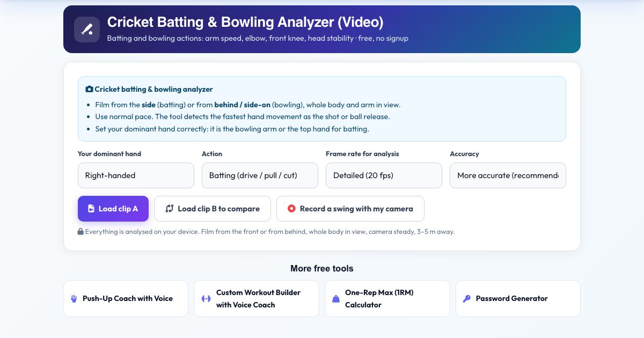Click the Cricket Batting & Bowling Analyzer title
Image resolution: width=644 pixels, height=338 pixels.
(245, 22)
